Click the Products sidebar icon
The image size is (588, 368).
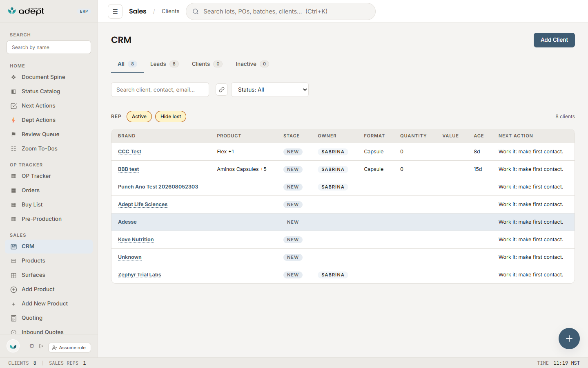point(13,261)
